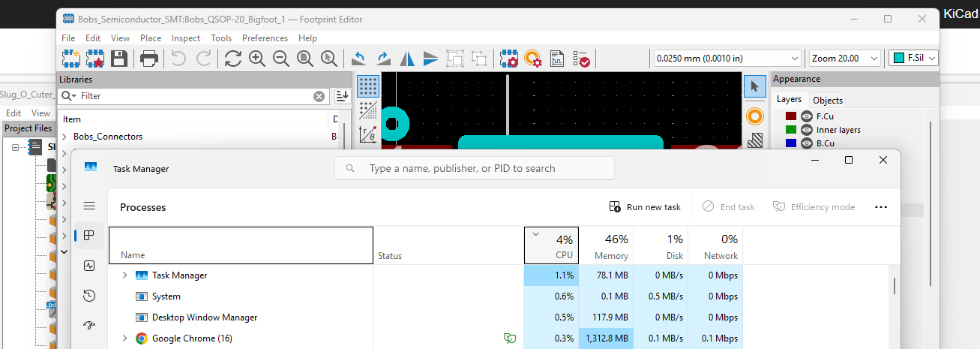Click the Zoom In magnifier
This screenshot has width=980, height=349.
[256, 58]
